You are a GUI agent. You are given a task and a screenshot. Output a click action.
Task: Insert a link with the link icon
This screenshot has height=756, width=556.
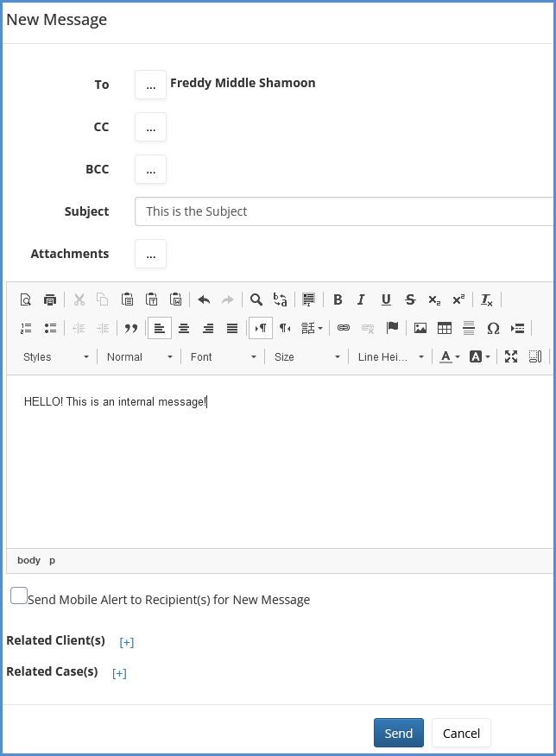tap(344, 328)
